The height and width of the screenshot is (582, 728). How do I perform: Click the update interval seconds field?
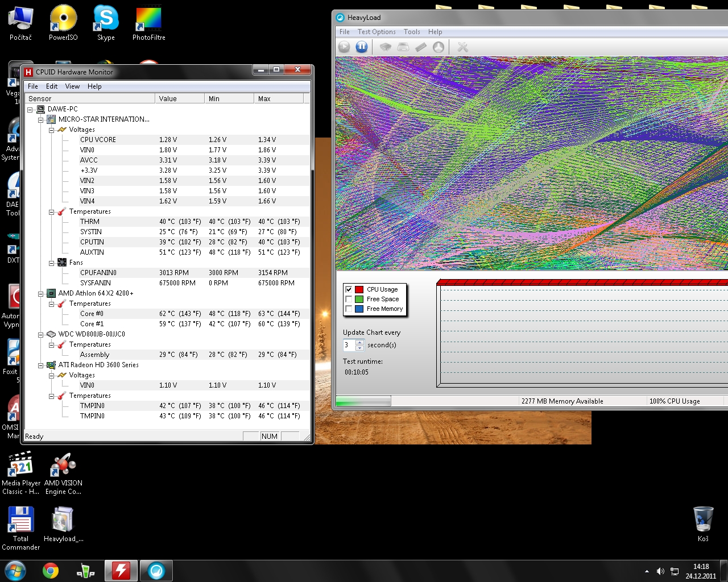pos(349,345)
